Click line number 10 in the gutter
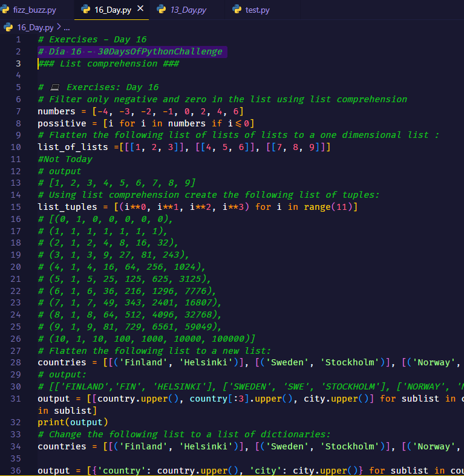Image resolution: width=464 pixels, height=476 pixels. (16, 147)
